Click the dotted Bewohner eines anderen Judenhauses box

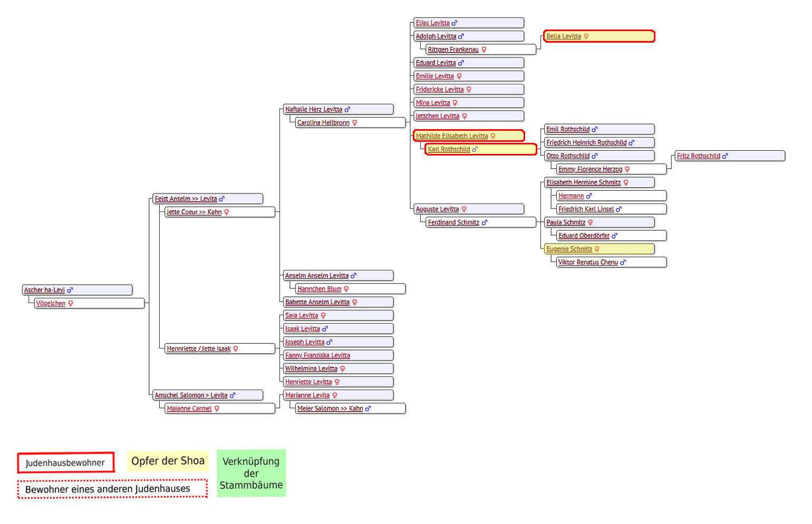coord(112,489)
